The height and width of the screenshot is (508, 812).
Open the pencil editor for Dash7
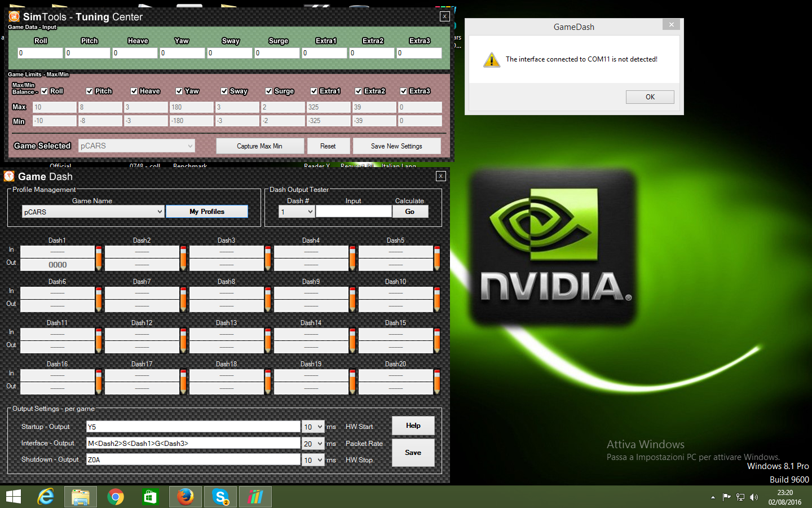tap(183, 299)
